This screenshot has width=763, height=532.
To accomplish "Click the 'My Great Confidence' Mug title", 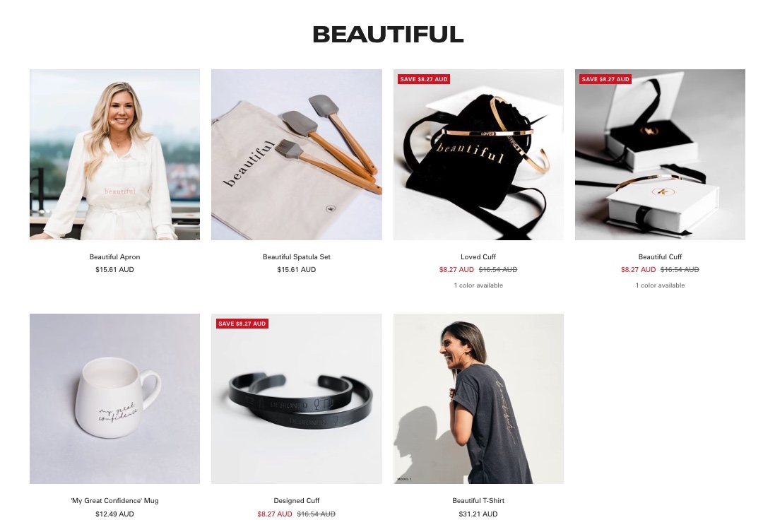I will point(115,500).
